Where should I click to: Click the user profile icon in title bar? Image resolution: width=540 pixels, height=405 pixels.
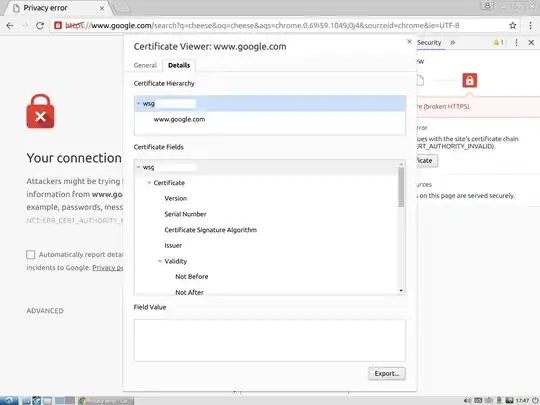(x=487, y=6)
